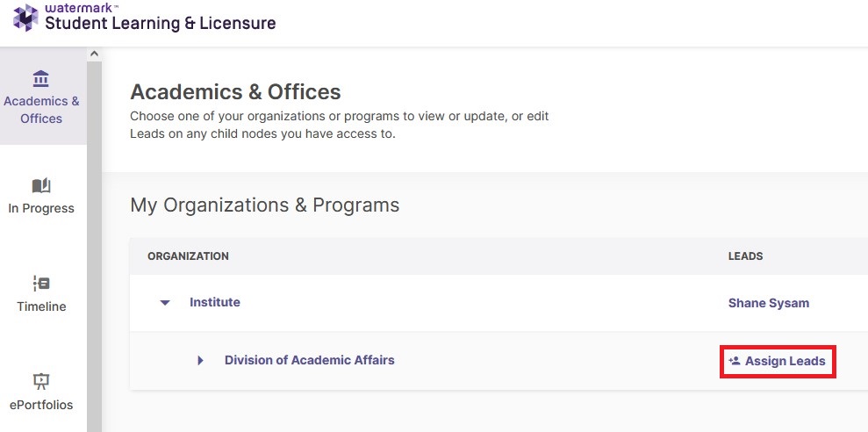Click the Watermark hexagon logo
The width and height of the screenshot is (868, 432).
26,18
